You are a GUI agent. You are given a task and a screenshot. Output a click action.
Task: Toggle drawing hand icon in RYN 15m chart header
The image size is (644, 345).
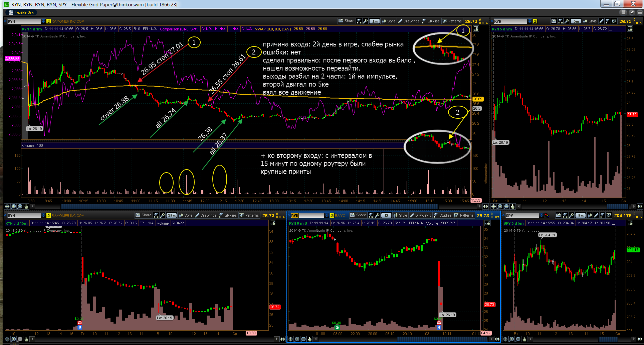point(273,223)
